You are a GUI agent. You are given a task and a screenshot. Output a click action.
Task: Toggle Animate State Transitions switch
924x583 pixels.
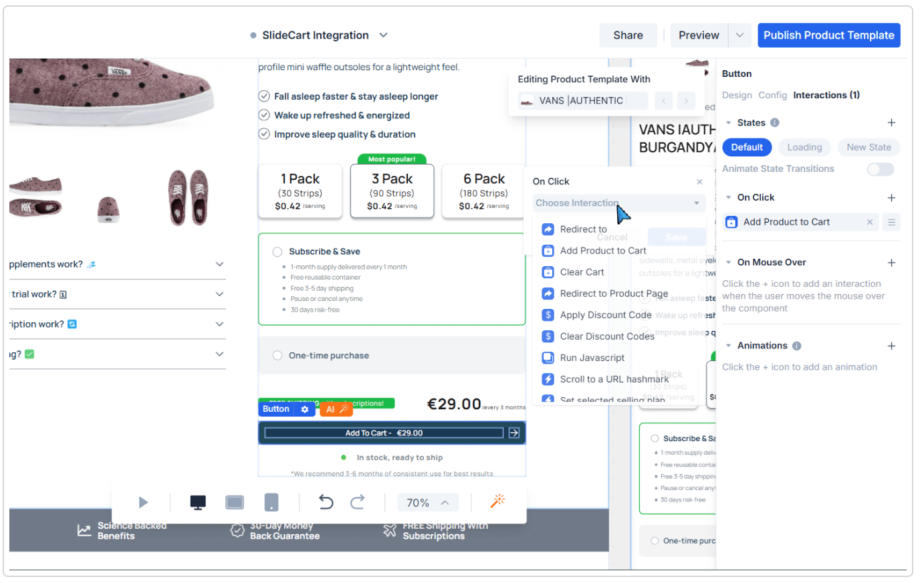click(880, 169)
